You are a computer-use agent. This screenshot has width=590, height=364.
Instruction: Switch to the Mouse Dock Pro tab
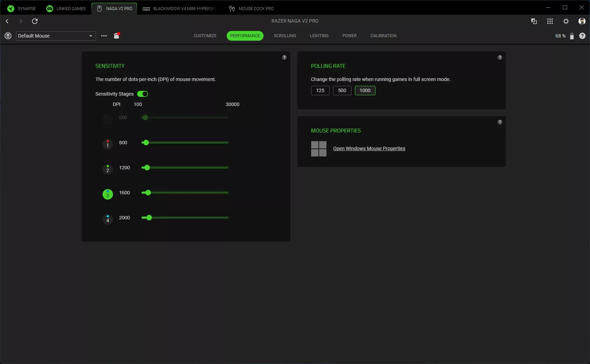click(251, 8)
